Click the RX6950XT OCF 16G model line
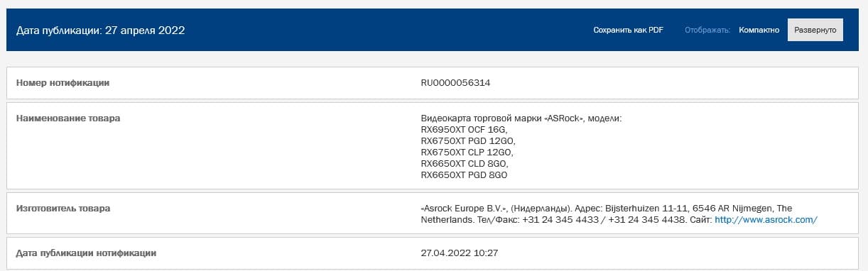868x271 pixels. pos(465,129)
